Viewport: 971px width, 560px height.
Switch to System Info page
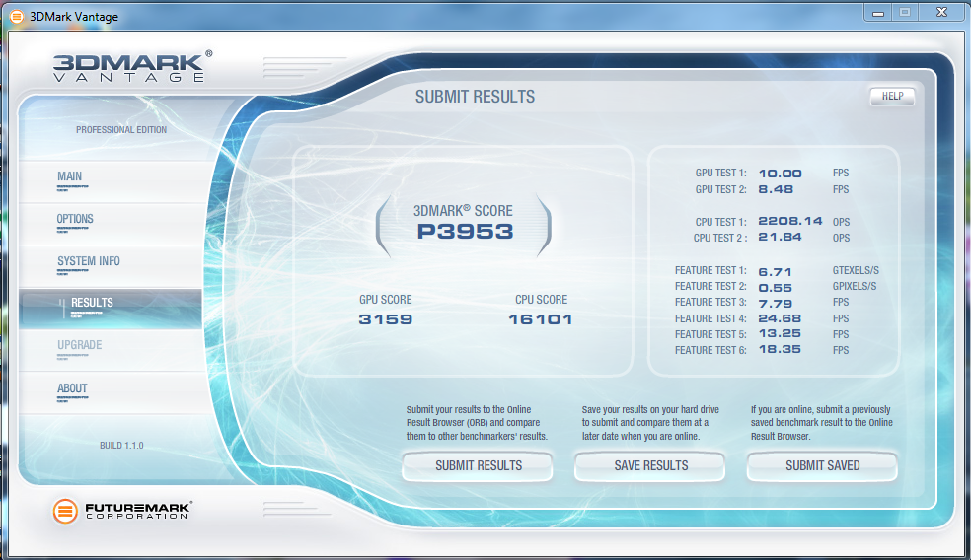tap(89, 261)
